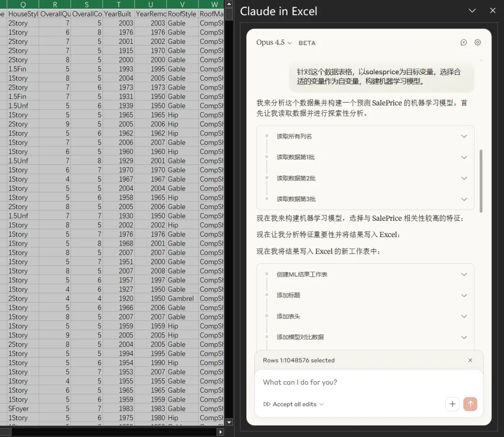The width and height of the screenshot is (504, 437).
Task: Click the SFoyer house style cell
Action: (x=23, y=409)
